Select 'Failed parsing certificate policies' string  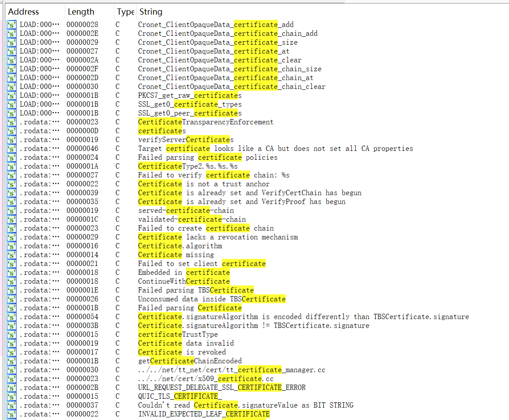click(x=207, y=158)
